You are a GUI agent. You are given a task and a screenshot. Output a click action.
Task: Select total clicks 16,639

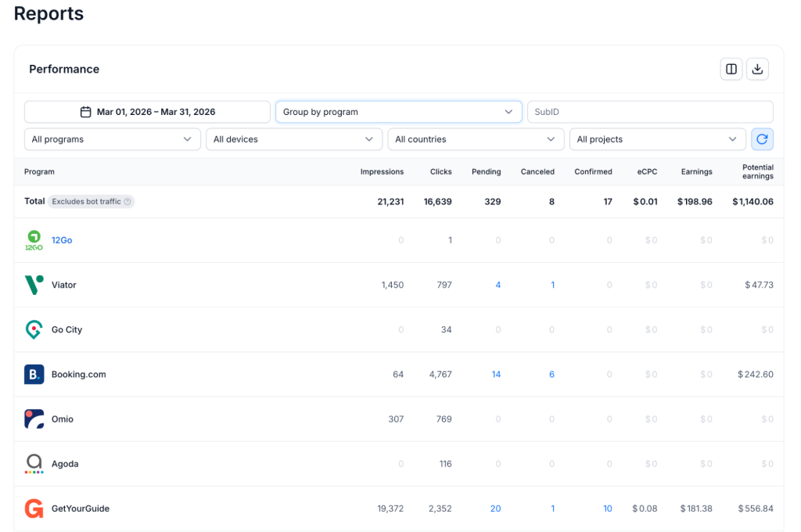tap(438, 201)
